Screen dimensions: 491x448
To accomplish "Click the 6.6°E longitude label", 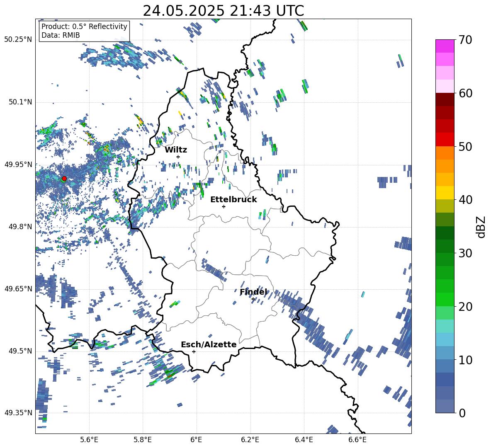I will coord(357,440).
